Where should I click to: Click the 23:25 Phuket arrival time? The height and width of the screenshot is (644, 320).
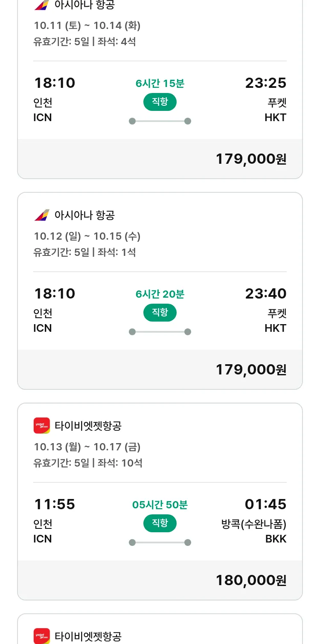tap(265, 83)
